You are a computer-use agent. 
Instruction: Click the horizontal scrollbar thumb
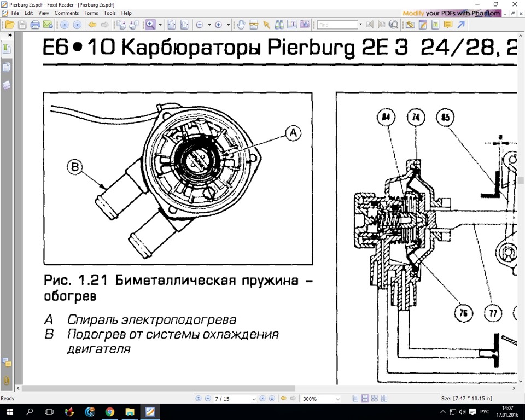tap(159, 388)
